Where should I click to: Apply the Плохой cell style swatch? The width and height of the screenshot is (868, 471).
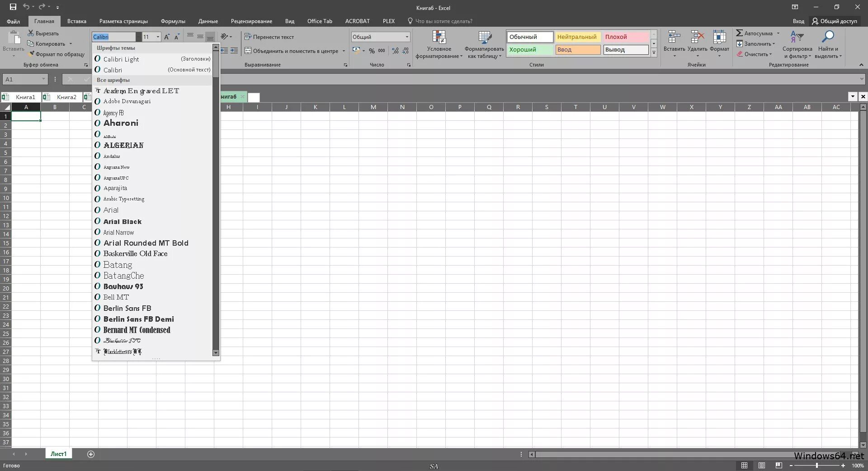tap(626, 37)
